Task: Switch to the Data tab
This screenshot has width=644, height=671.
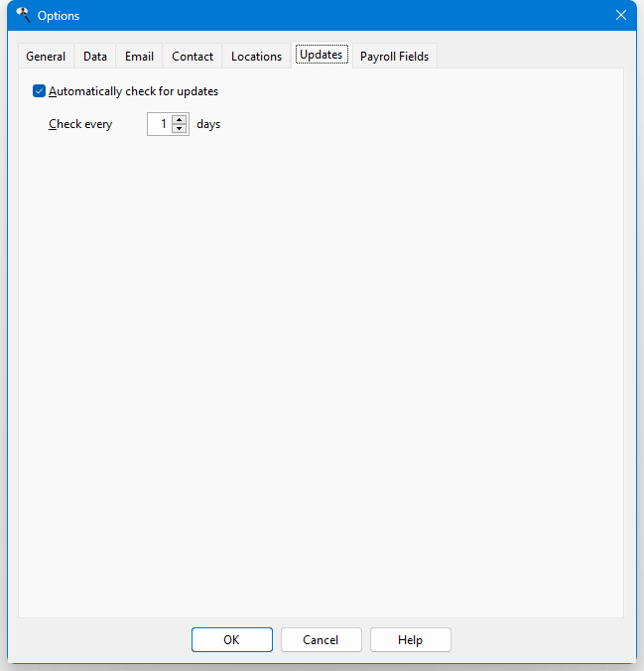Action: [95, 56]
